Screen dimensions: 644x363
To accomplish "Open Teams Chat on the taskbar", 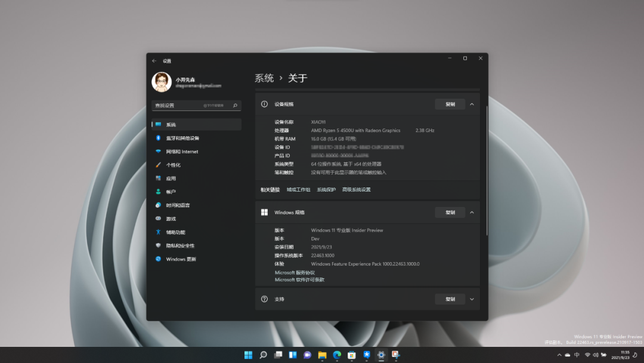I will click(307, 355).
